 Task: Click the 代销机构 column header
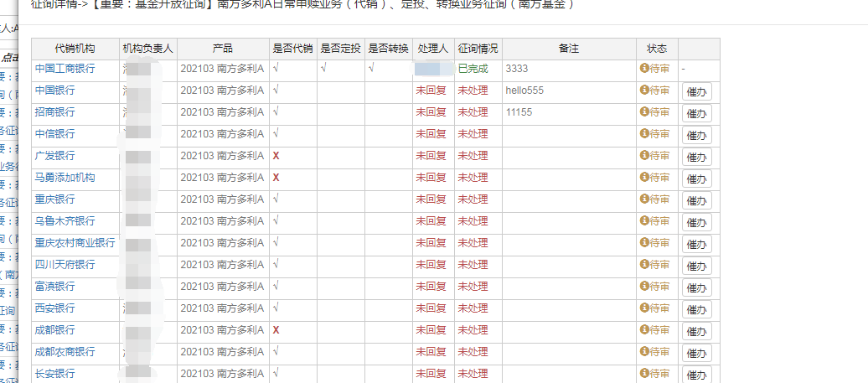[75, 49]
